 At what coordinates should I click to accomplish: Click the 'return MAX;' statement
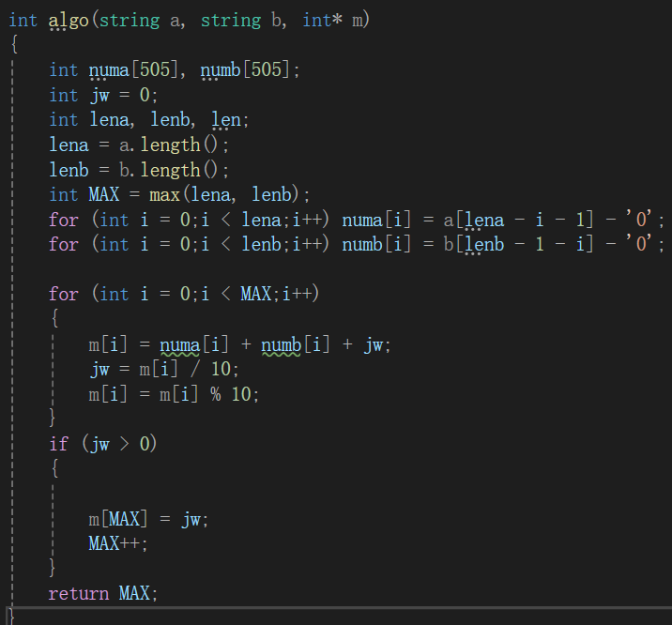pos(103,594)
